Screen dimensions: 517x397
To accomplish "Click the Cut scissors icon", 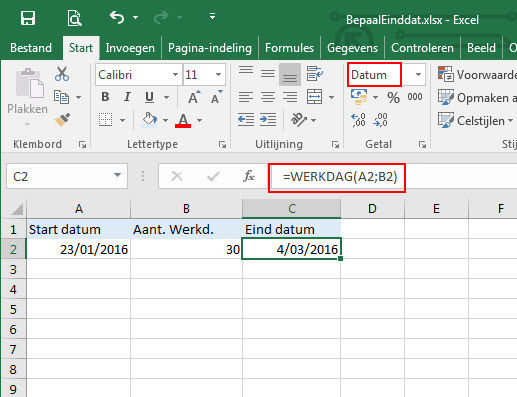I will (62, 74).
